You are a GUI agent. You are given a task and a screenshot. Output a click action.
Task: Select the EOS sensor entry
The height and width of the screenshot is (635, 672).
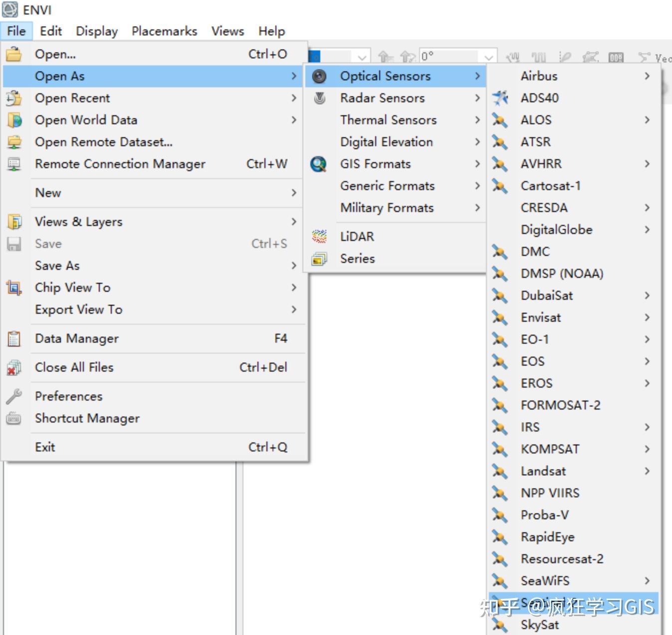point(574,361)
